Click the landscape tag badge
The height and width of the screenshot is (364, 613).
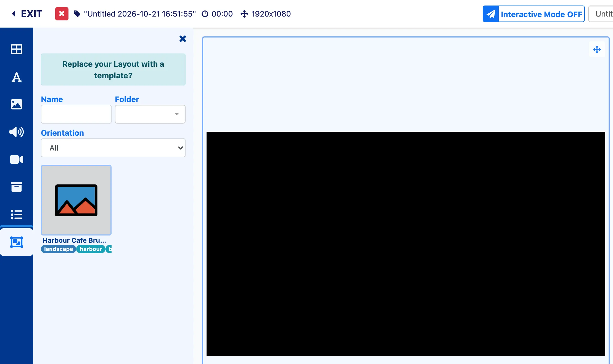59,249
